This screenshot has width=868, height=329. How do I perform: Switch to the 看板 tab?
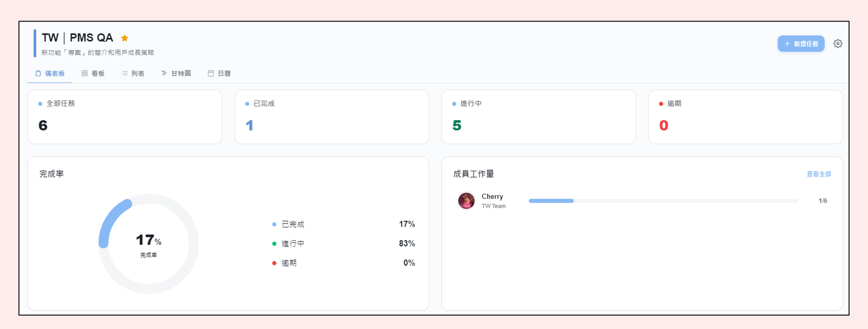[x=93, y=73]
